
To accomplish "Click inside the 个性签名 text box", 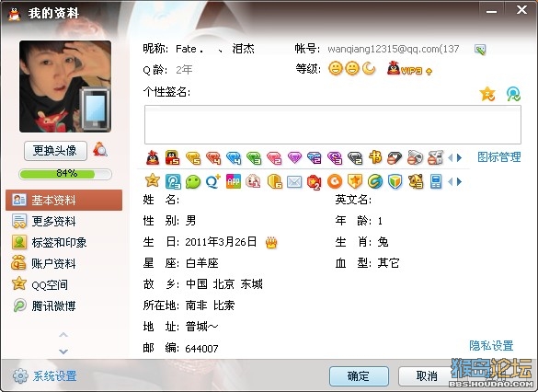I will (x=333, y=124).
